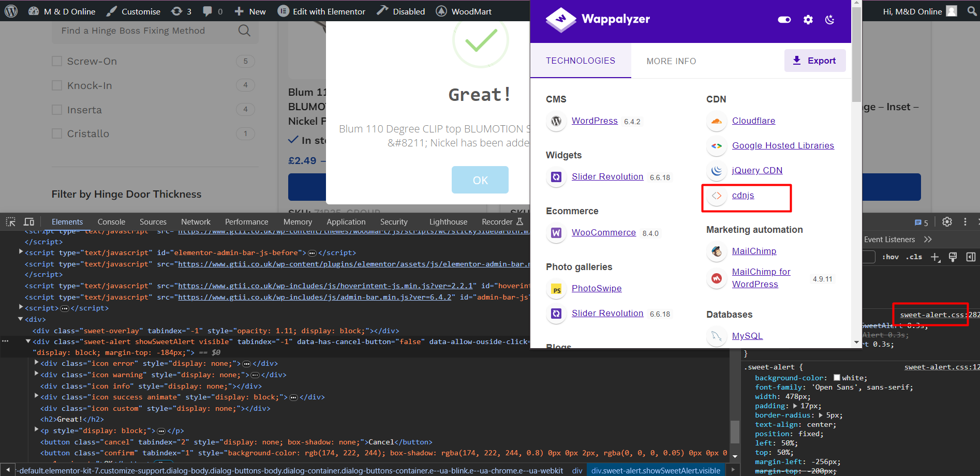980x476 pixels.
Task: Open the white background-color swatch picker
Action: click(x=837, y=378)
